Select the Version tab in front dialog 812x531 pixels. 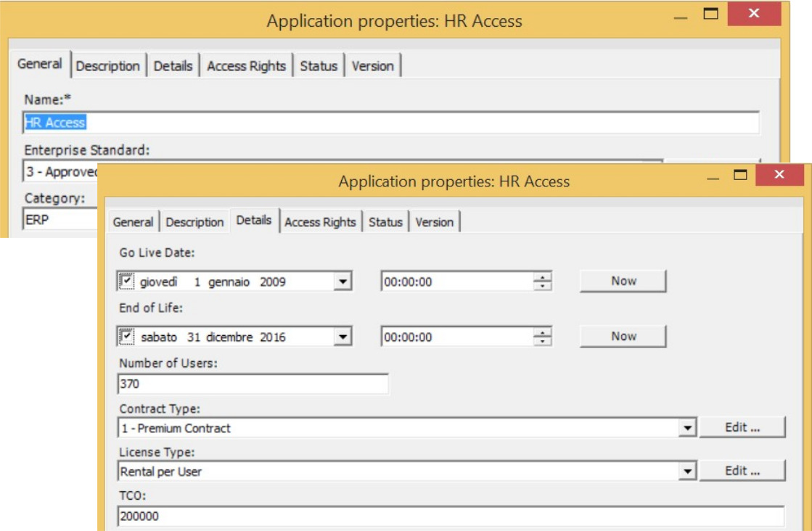(x=434, y=222)
